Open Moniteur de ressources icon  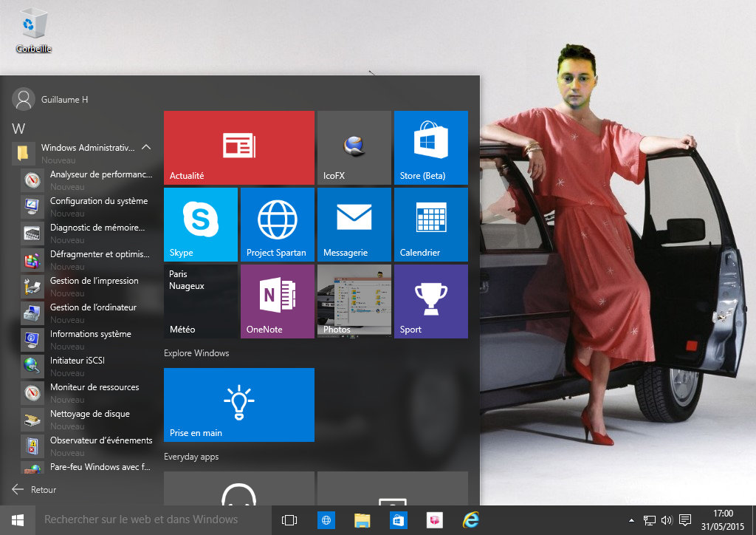click(32, 392)
